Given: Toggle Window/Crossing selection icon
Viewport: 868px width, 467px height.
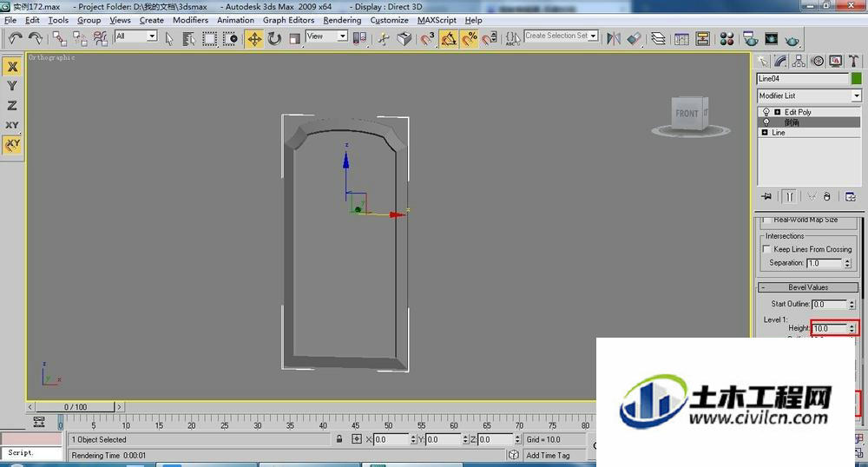Looking at the screenshot, I should click(230, 39).
